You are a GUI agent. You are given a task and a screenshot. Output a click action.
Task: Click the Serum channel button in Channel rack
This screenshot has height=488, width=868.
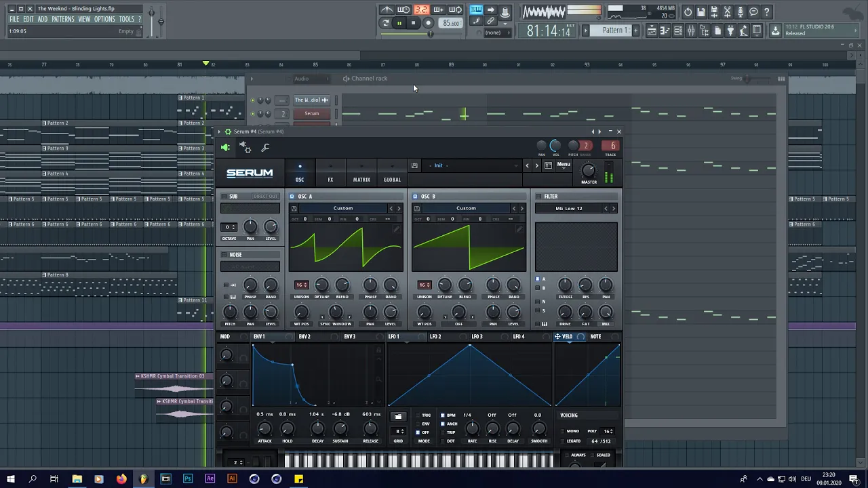click(x=311, y=114)
